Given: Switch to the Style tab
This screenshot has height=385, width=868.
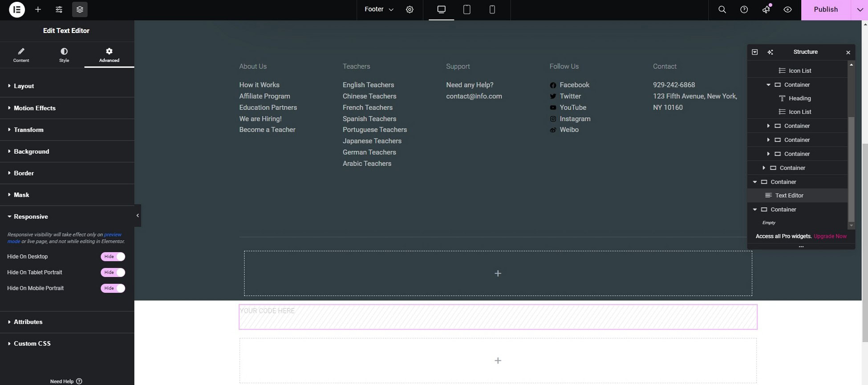Looking at the screenshot, I should click(64, 55).
